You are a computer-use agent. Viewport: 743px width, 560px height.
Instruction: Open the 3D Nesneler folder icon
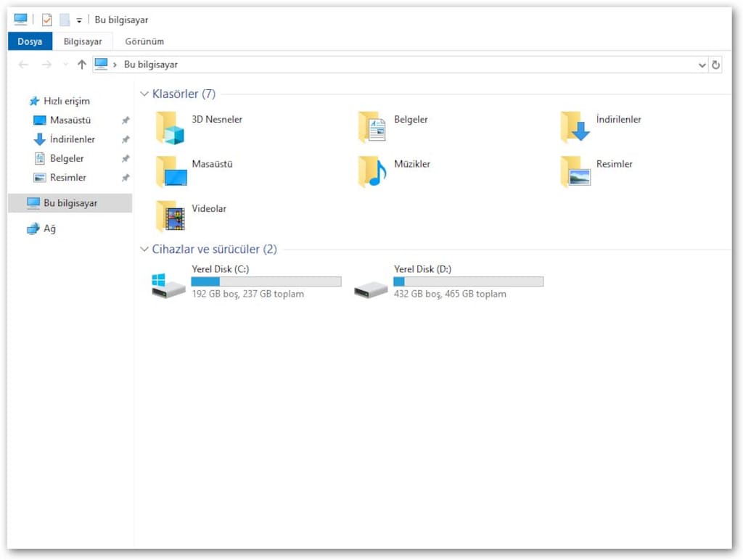click(170, 128)
